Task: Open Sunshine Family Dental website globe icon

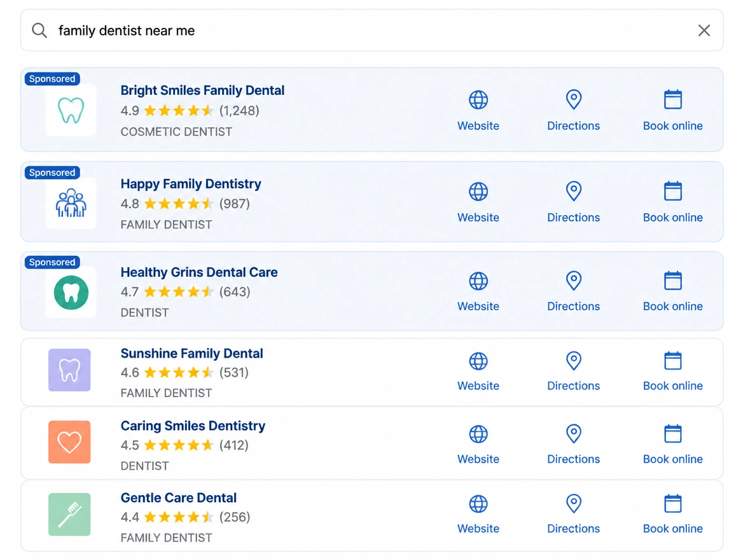Action: (x=478, y=361)
